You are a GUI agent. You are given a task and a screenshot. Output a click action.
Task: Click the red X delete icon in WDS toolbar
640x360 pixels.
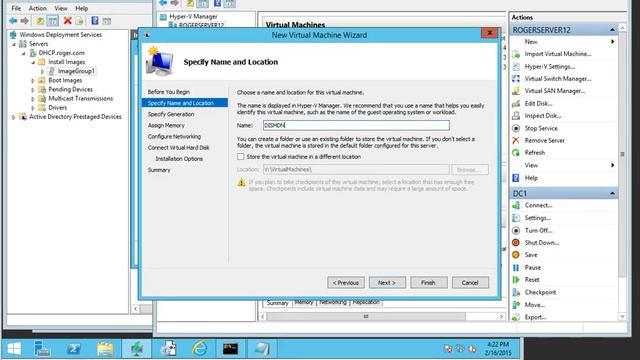[x=67, y=20]
